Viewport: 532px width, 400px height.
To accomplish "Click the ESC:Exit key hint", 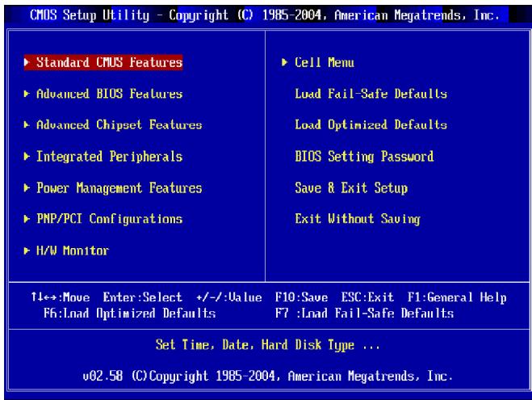I will point(367,297).
